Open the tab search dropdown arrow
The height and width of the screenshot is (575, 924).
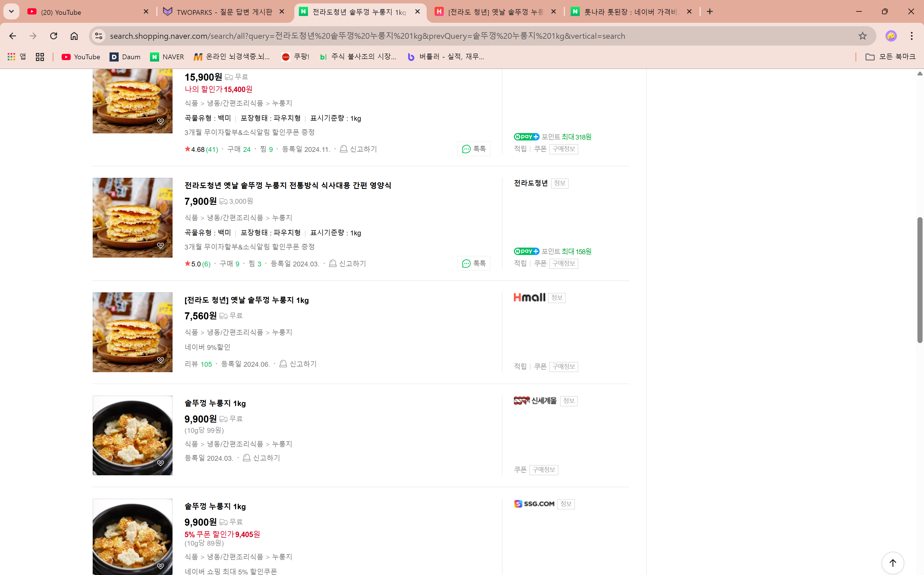pyautogui.click(x=11, y=11)
